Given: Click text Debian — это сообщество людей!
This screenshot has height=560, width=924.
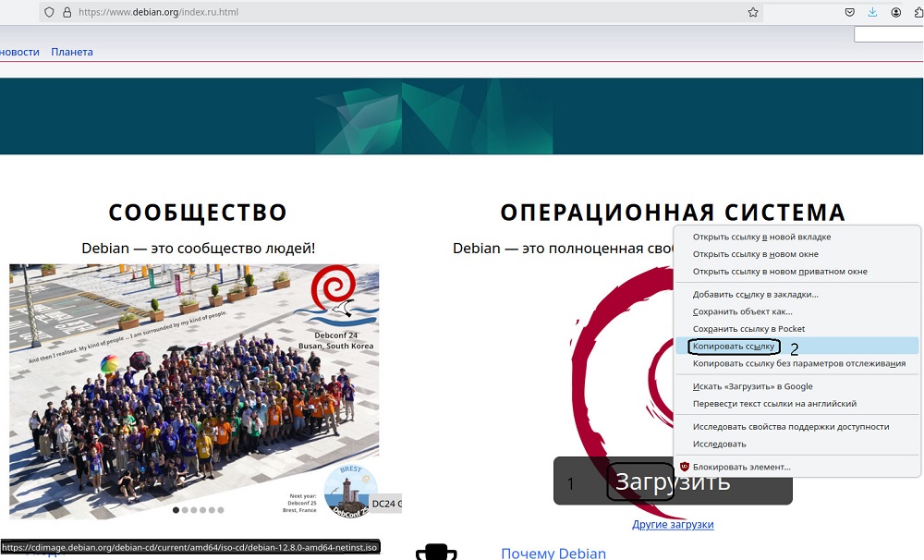Looking at the screenshot, I should 198,249.
